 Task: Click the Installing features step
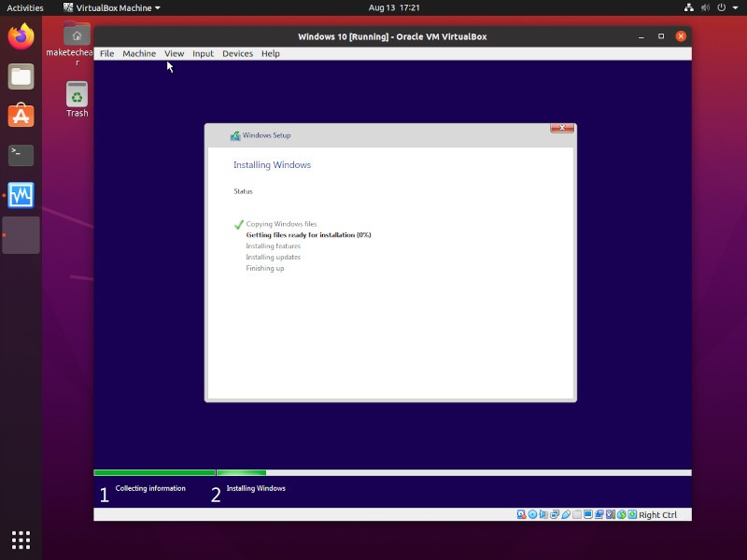273,245
